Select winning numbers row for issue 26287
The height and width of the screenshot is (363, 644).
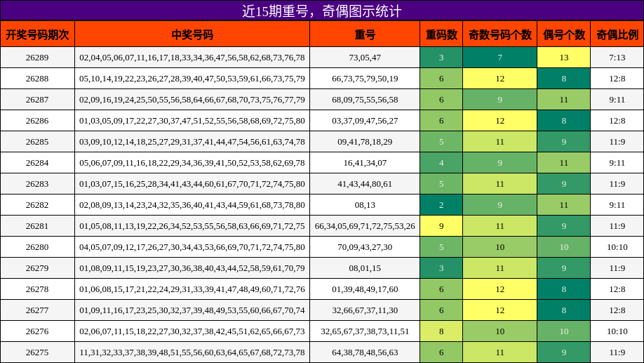(192, 100)
